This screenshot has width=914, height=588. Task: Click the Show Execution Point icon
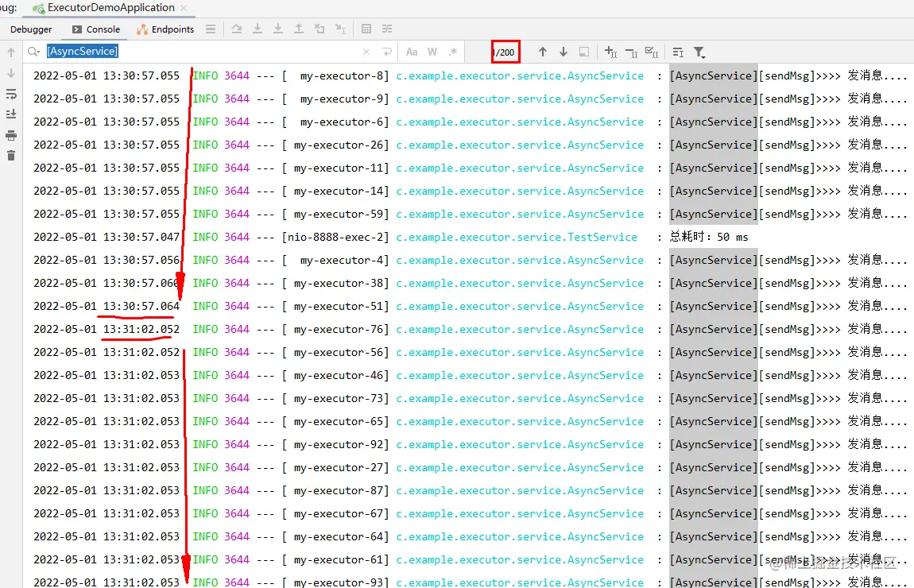tap(237, 29)
